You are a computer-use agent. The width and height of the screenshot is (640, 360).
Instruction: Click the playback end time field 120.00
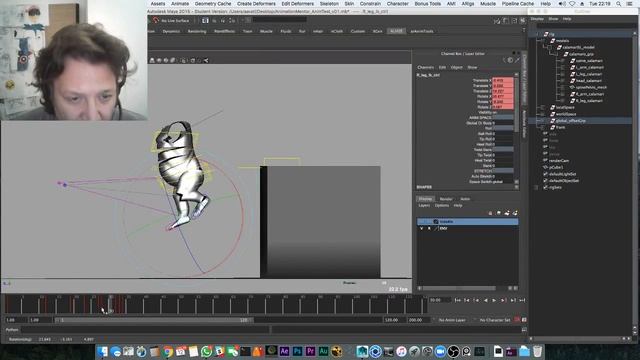pos(394,320)
